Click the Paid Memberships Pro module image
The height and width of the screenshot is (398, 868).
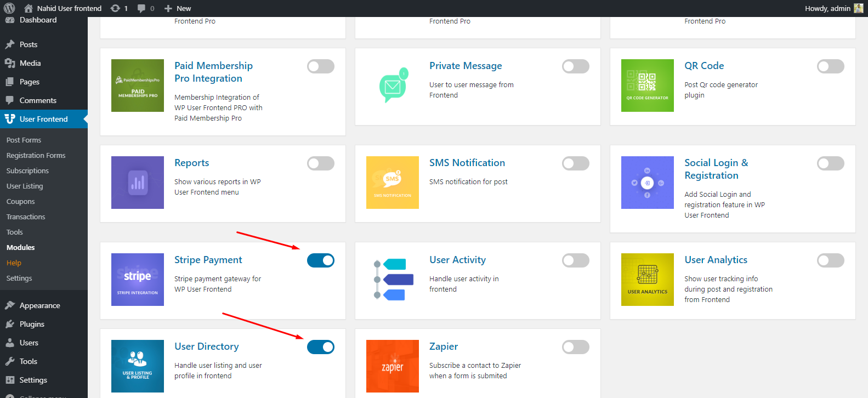[x=138, y=86]
